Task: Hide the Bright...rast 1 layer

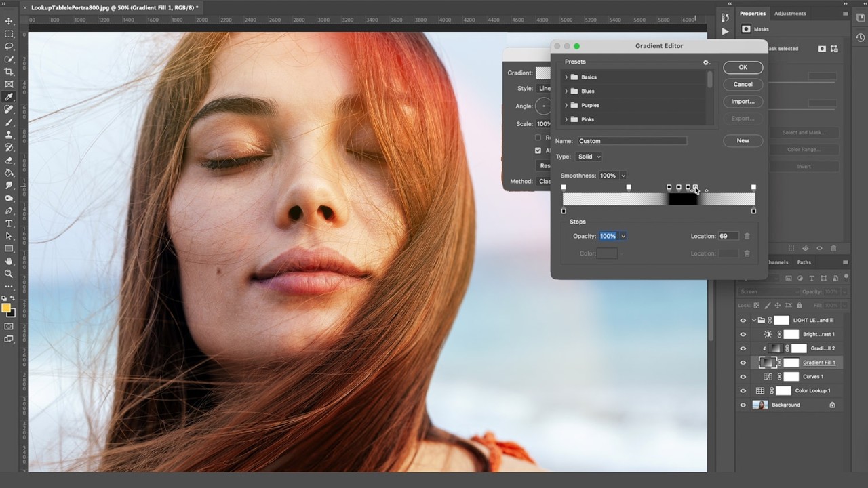Action: tap(743, 334)
